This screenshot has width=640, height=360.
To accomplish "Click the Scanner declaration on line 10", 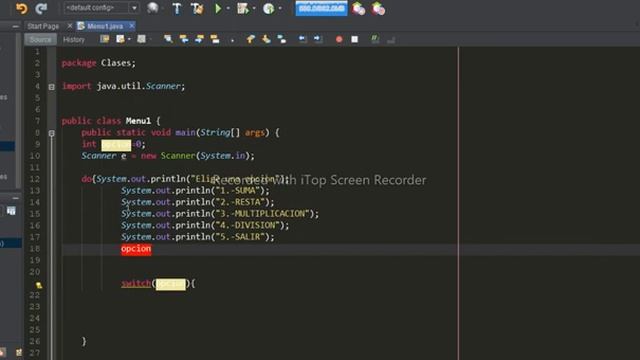I will coord(168,156).
